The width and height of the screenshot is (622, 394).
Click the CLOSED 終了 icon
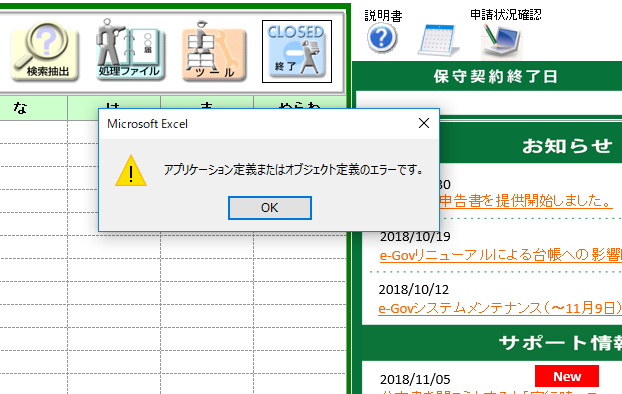(297, 52)
